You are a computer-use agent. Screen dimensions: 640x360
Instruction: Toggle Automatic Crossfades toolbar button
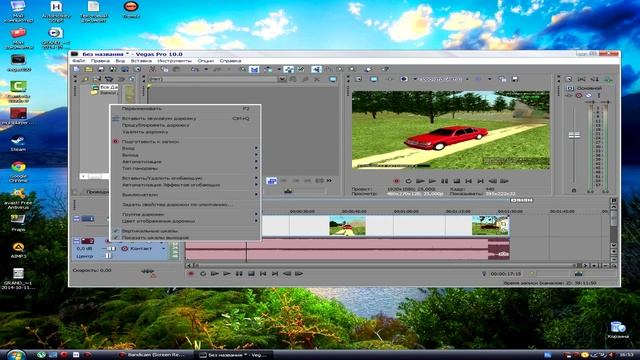254,69
